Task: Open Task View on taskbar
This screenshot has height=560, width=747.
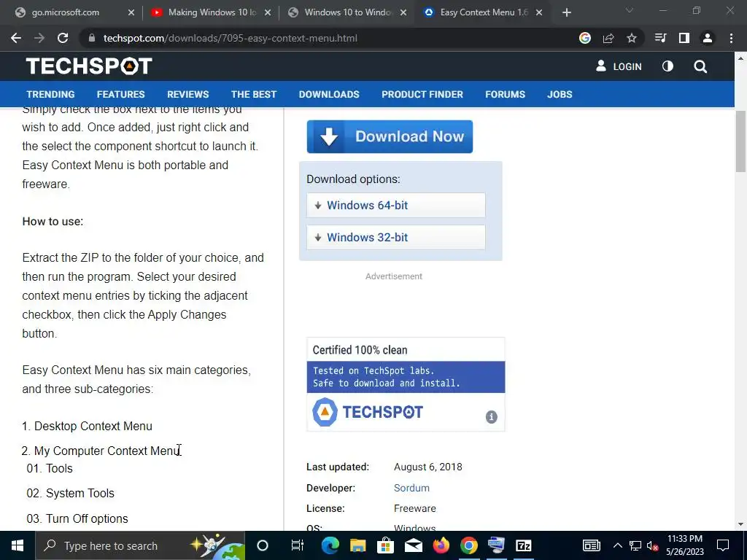Action: point(298,545)
